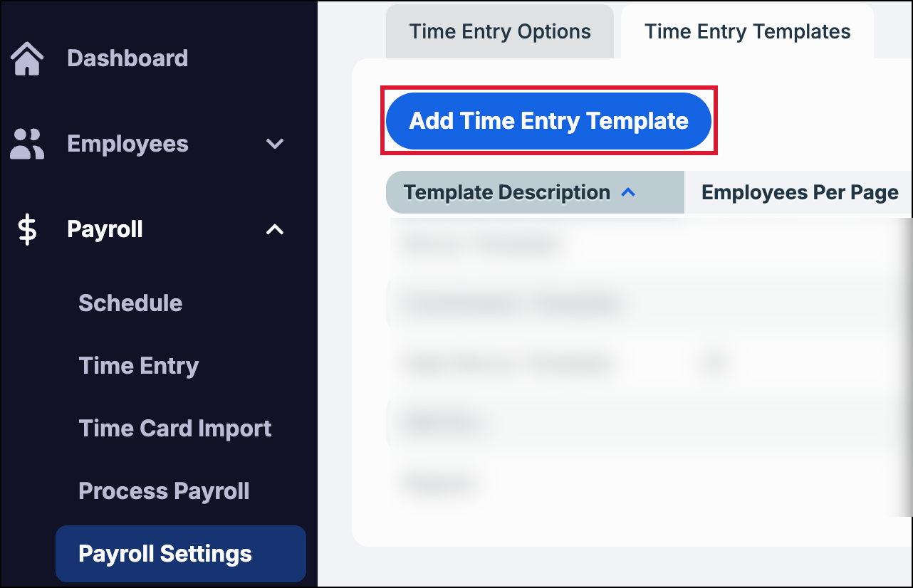913x588 pixels.
Task: Select Process Payroll in the sidebar
Action: tap(164, 491)
